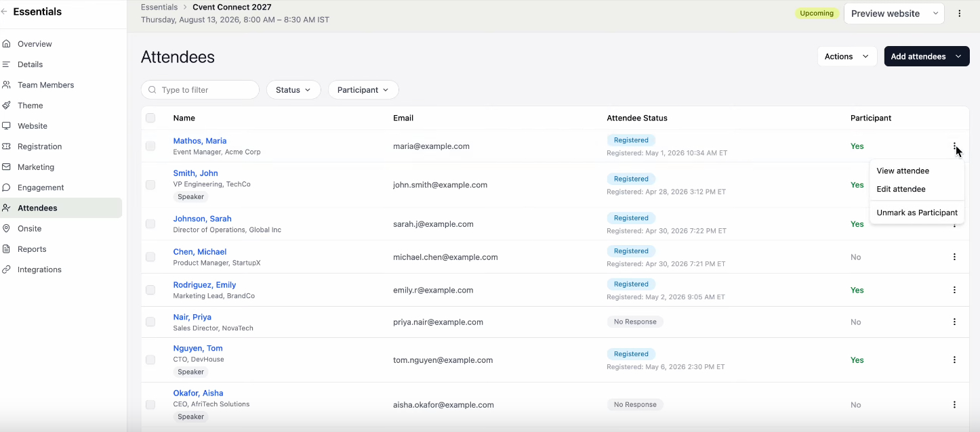Open the Johnson, Sarah attendee link

coord(202,219)
